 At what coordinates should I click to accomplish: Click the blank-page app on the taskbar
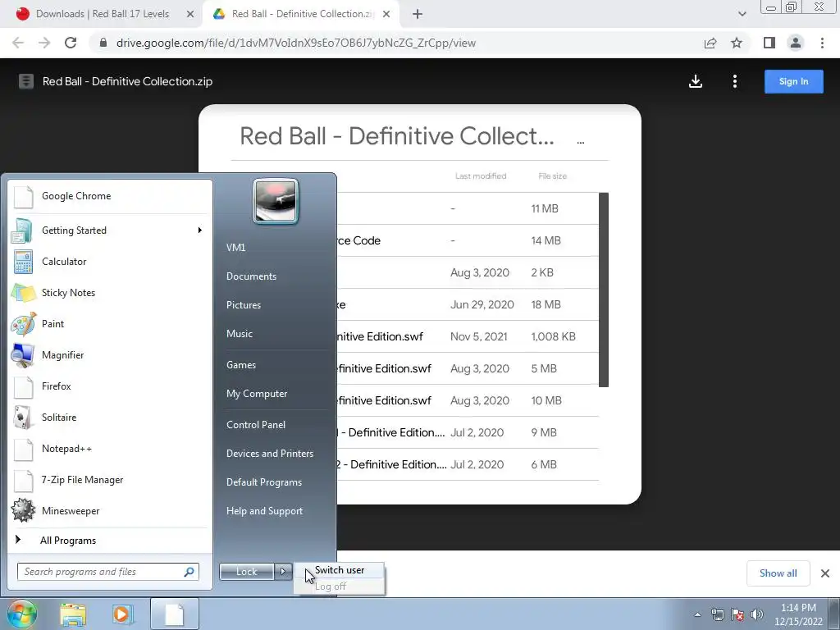[175, 614]
